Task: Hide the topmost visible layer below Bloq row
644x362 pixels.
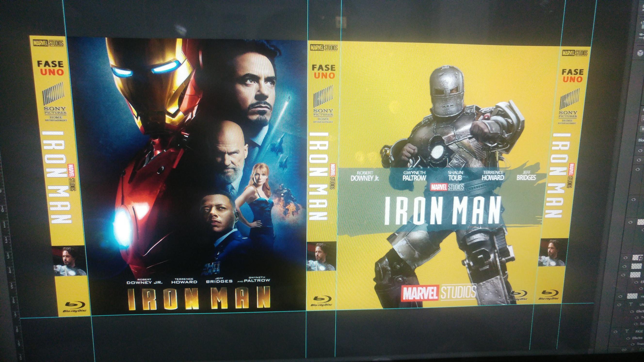Action: coord(640,150)
